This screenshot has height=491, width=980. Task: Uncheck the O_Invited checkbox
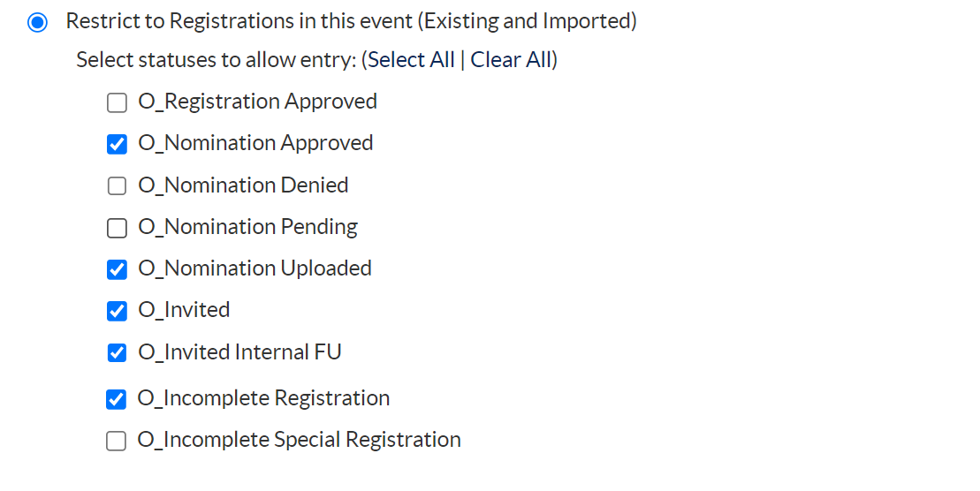pyautogui.click(x=117, y=311)
